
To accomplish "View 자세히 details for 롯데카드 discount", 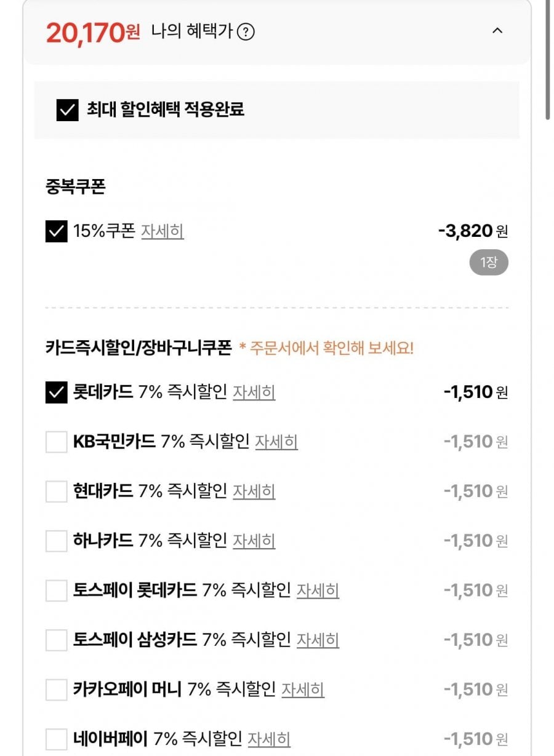I will (254, 392).
